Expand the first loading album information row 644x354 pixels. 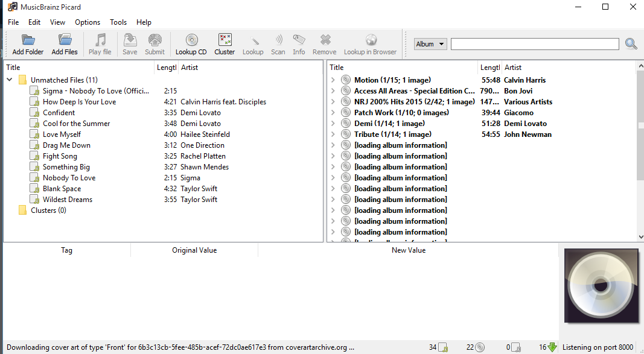tap(333, 145)
